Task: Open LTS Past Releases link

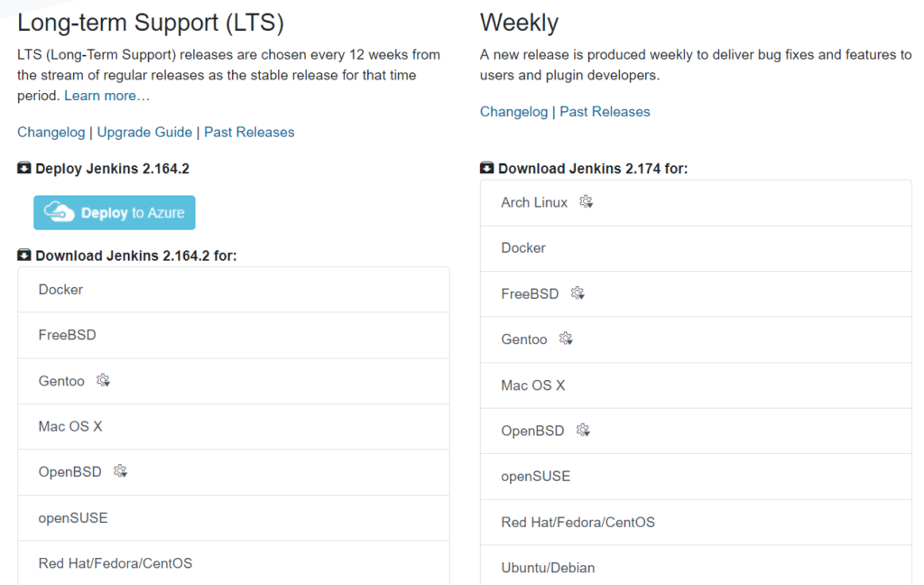Action: pos(249,132)
